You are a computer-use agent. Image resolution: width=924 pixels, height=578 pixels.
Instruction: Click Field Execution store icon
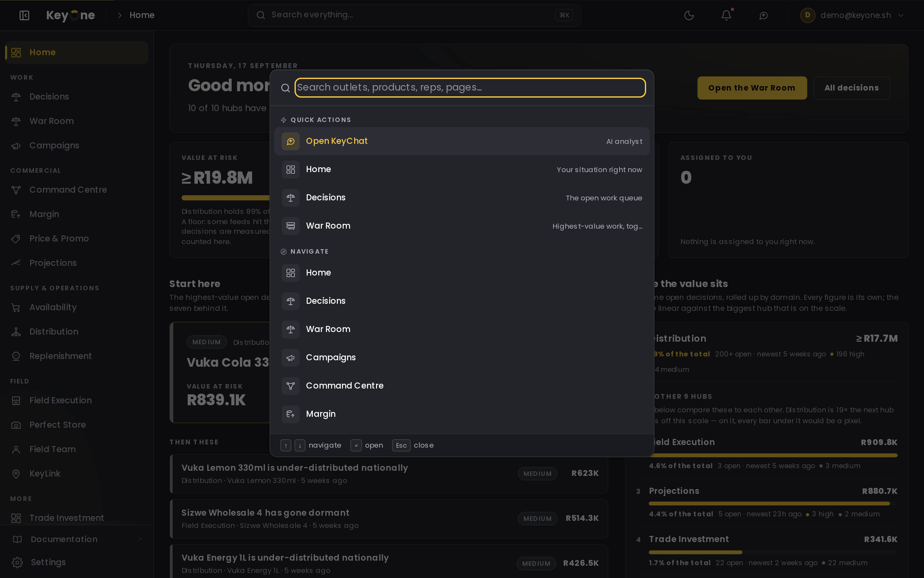coord(16,401)
